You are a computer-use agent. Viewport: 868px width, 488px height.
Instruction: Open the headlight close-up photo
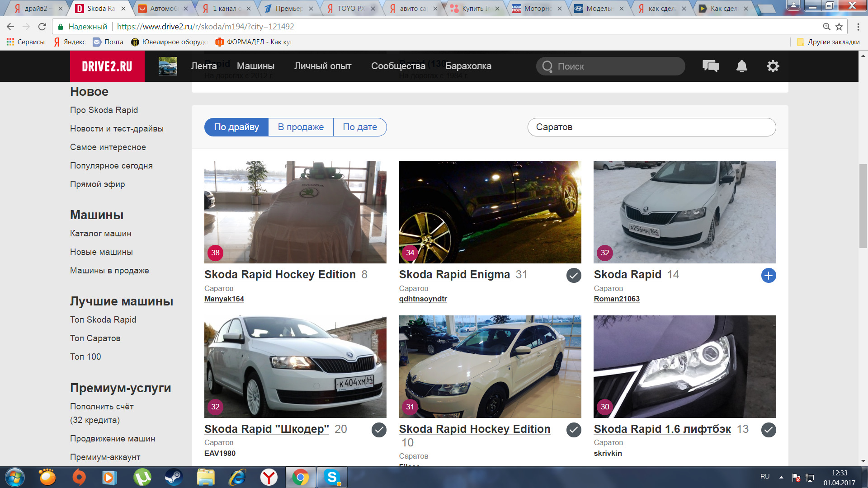point(685,366)
